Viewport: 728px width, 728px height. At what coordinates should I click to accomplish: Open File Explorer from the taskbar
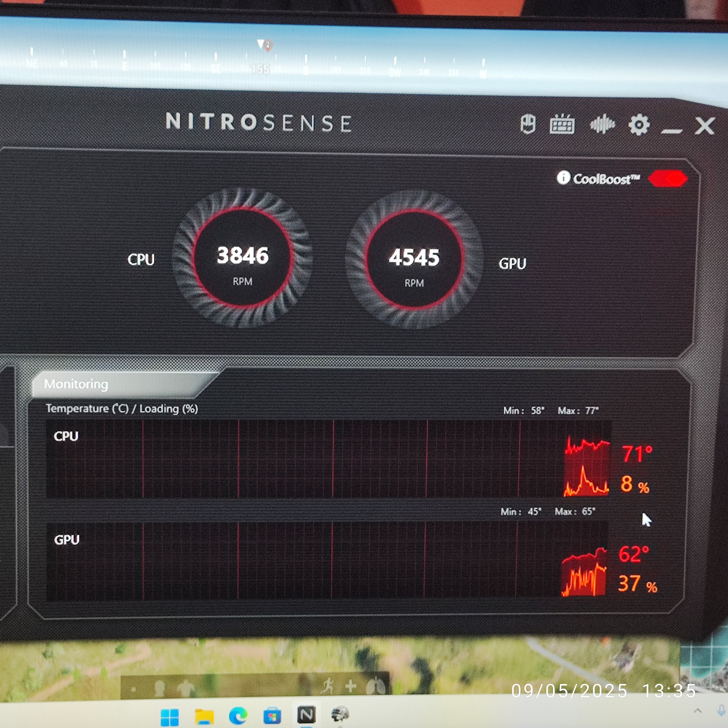pos(204,717)
